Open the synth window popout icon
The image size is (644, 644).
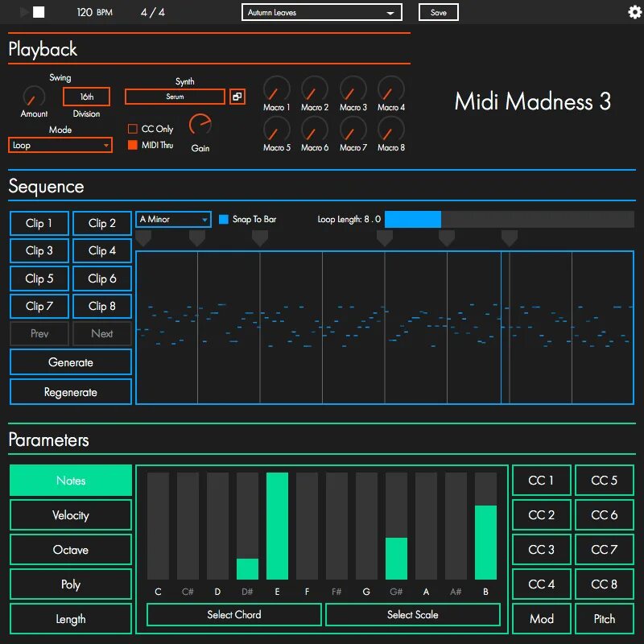[237, 97]
